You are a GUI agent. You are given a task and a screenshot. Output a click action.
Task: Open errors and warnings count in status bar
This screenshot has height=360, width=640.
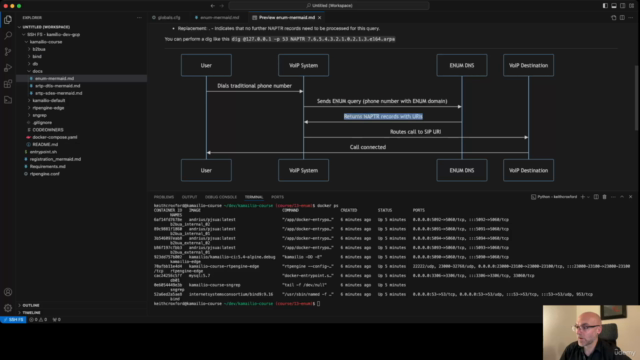click(x=38, y=320)
